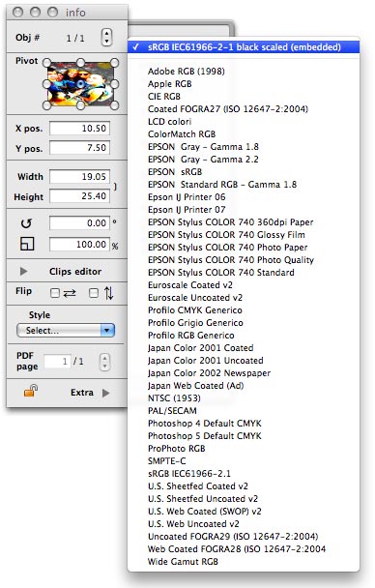Select the top-left pivot handle

46,62
